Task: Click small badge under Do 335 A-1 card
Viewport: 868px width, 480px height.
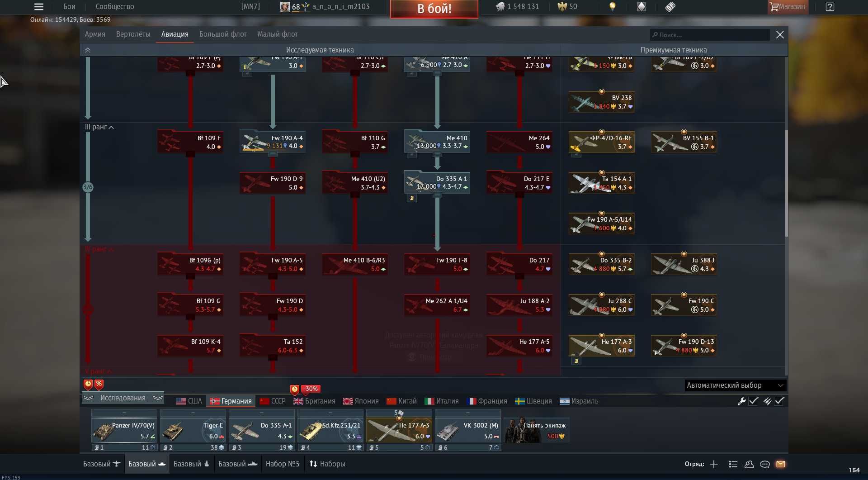Action: pos(411,198)
